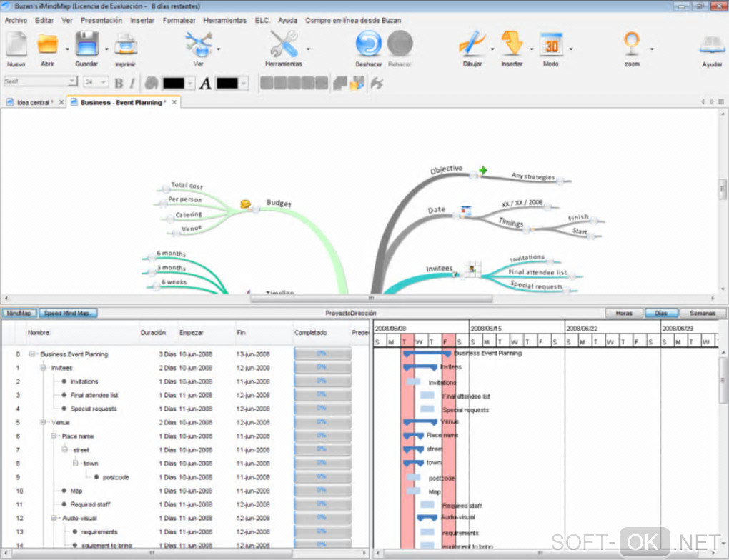Pick the font colour black swatch

227,83
